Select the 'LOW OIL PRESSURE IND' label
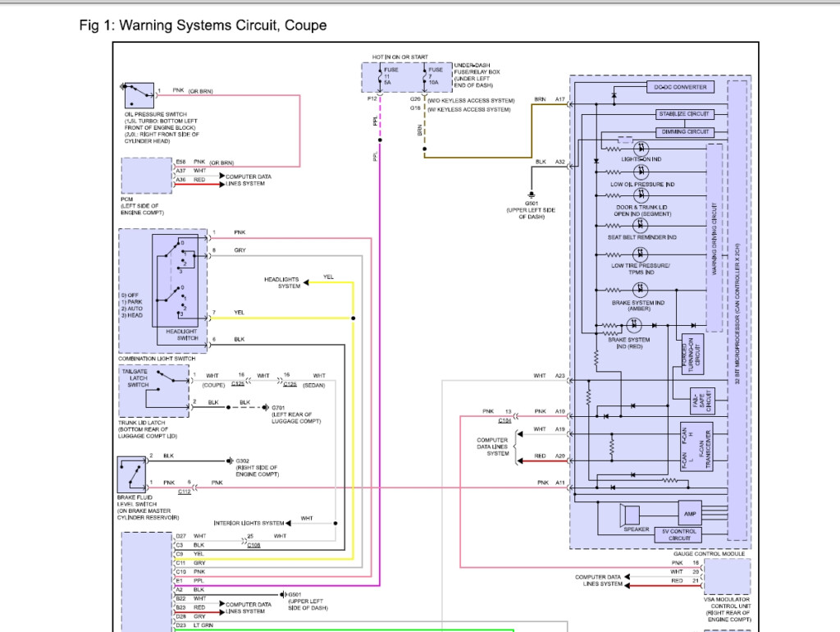Image resolution: width=840 pixels, height=632 pixels. pos(642,185)
